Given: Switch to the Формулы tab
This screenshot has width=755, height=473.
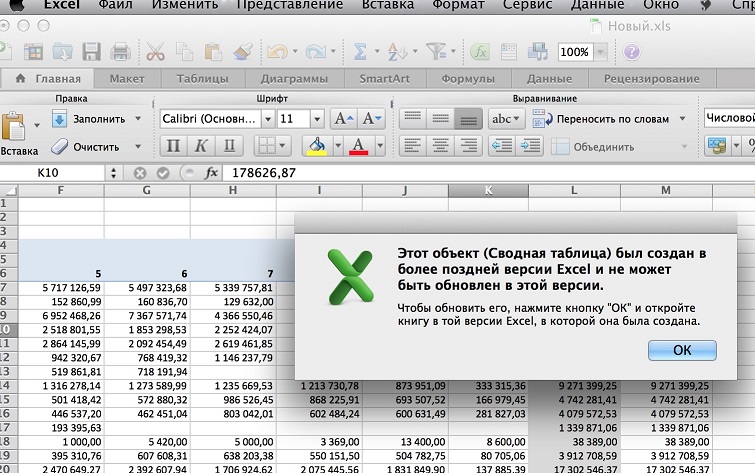Looking at the screenshot, I should (468, 79).
